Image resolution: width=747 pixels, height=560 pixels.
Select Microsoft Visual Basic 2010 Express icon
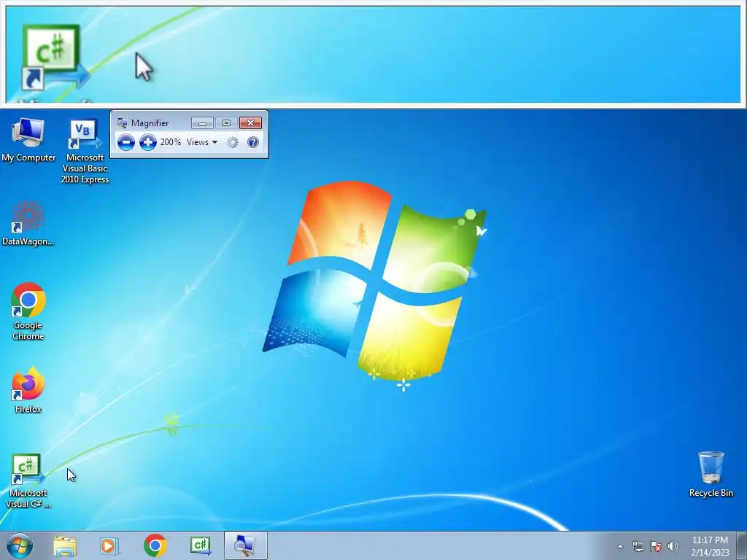(85, 151)
